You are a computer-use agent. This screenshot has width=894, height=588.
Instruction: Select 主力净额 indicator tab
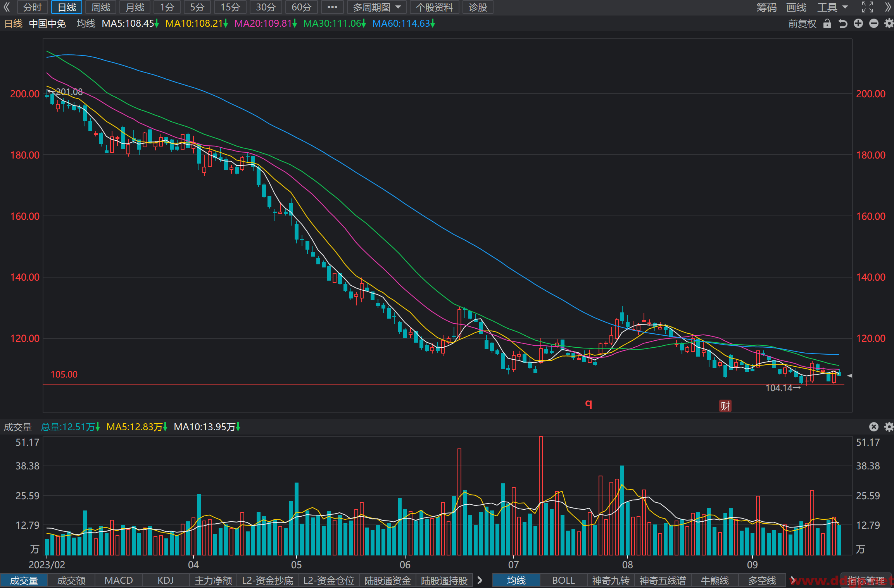click(213, 580)
